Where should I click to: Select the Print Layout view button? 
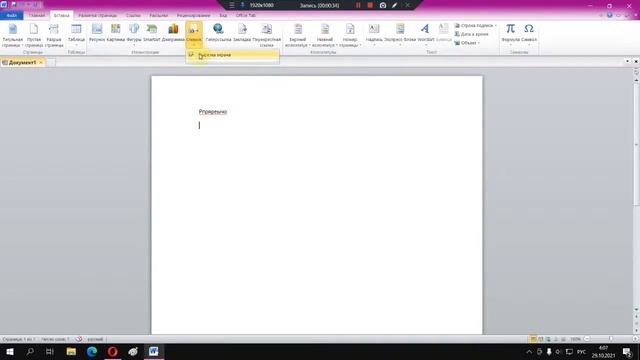tap(533, 339)
